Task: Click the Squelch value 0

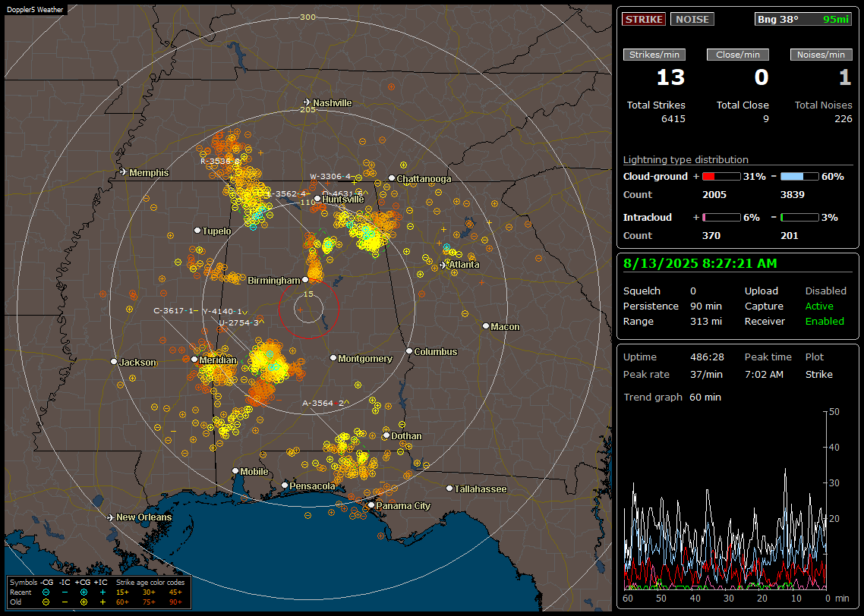Action: point(693,291)
